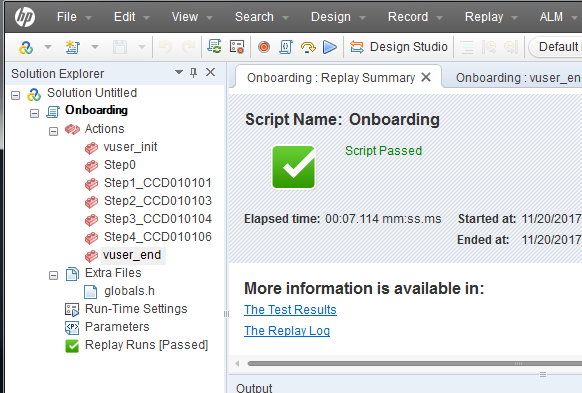
Task: Collapse the Extra Files node
Action: 53,275
